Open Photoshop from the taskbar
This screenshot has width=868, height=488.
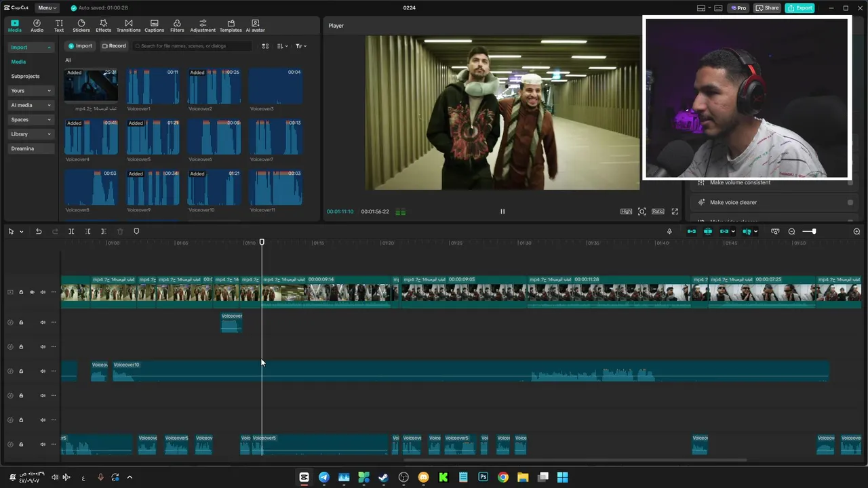click(x=483, y=477)
